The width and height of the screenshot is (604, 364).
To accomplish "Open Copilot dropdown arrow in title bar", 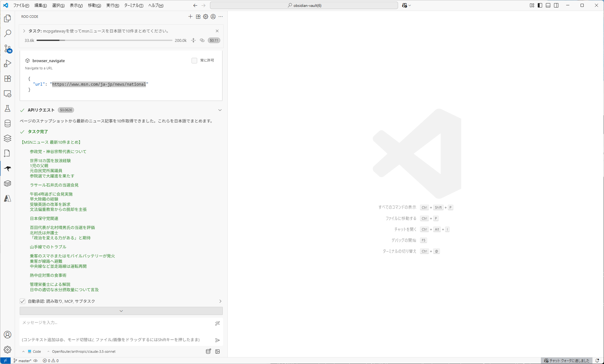I will click(x=410, y=5).
